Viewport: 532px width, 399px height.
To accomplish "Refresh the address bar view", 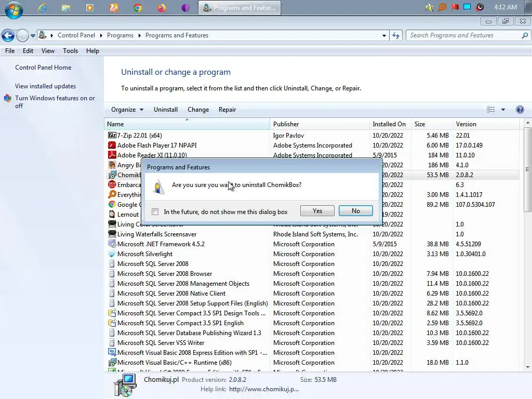I will pyautogui.click(x=396, y=35).
